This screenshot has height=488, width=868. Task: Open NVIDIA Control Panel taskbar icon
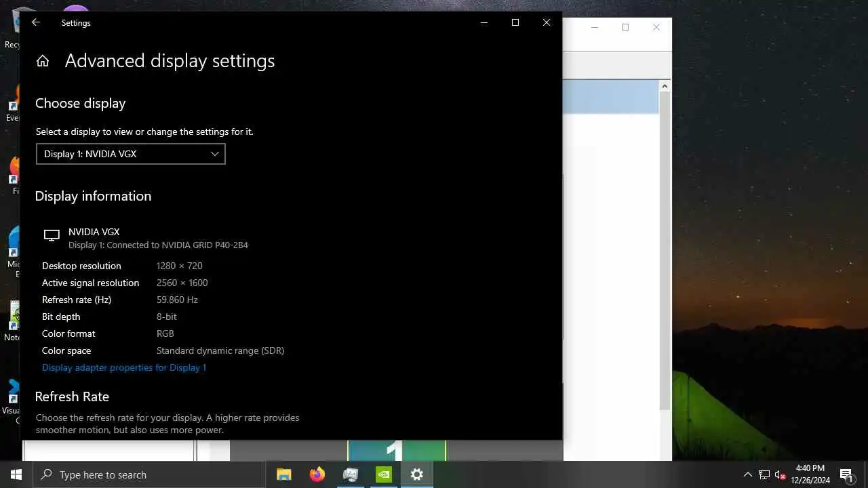point(384,474)
